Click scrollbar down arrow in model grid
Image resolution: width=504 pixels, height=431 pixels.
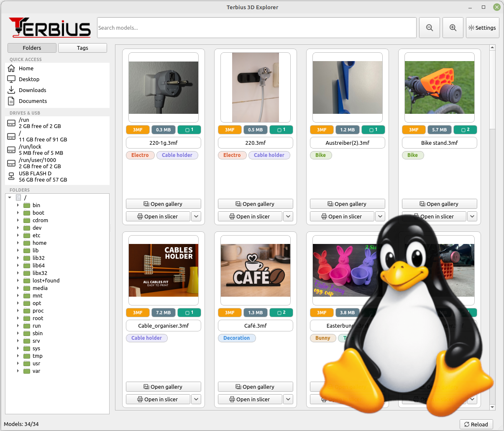pos(492,407)
